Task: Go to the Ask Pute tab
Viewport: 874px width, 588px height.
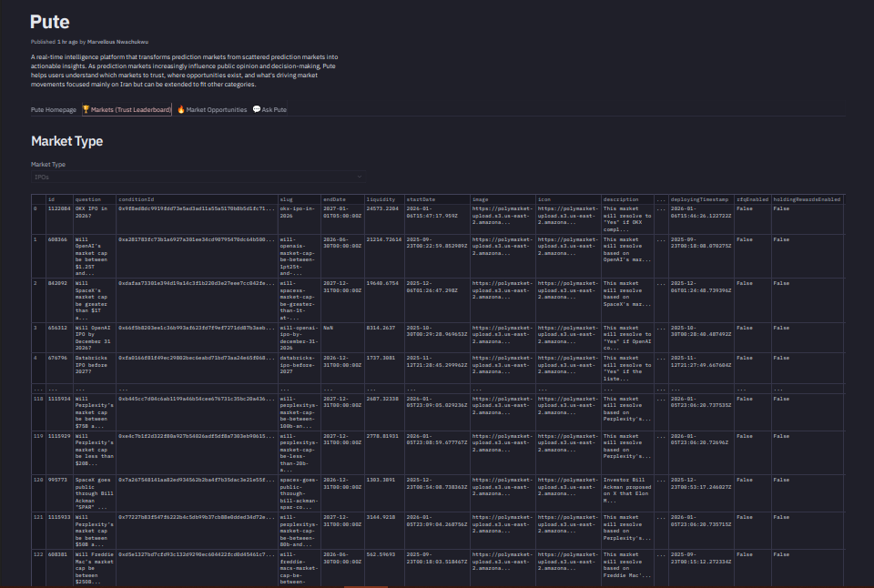Action: (x=269, y=110)
